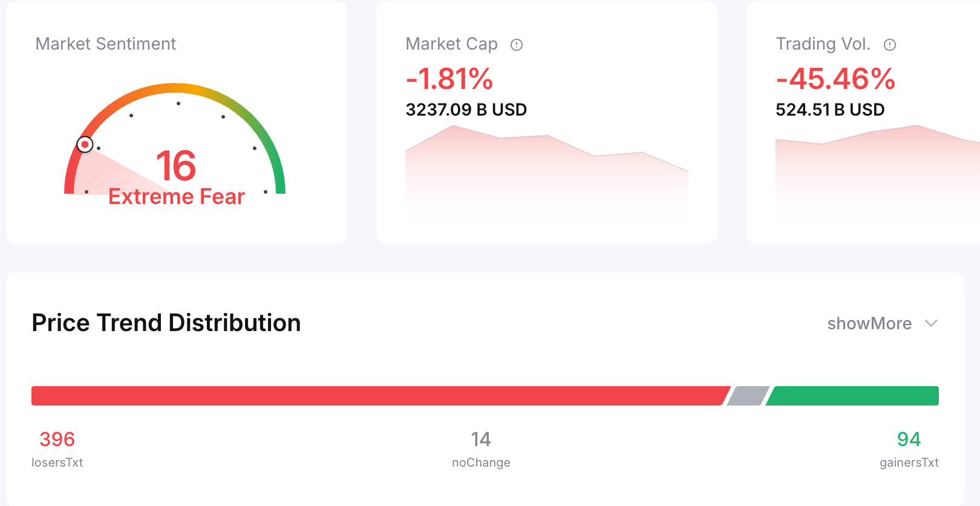The image size is (980, 506).
Task: Click the Trading Vol. info icon
Action: 890,45
